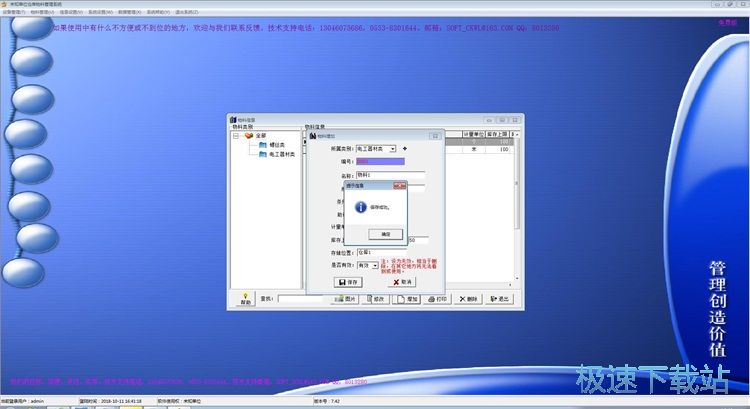
Task: Click the 修改 edit button
Action: (376, 299)
